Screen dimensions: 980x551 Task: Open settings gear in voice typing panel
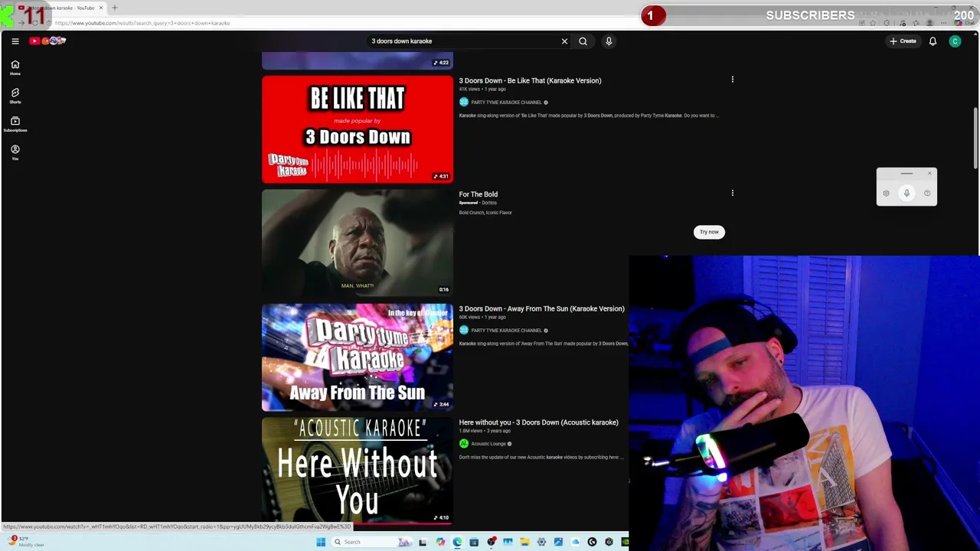(886, 193)
